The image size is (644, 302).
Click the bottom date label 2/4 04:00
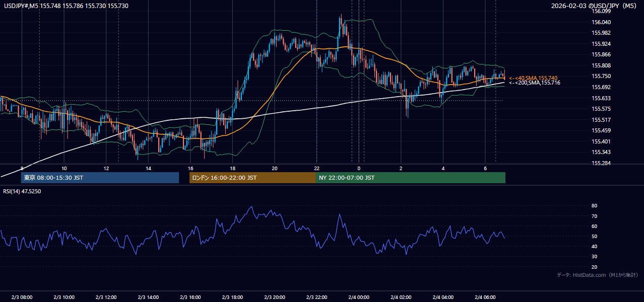tap(443, 297)
